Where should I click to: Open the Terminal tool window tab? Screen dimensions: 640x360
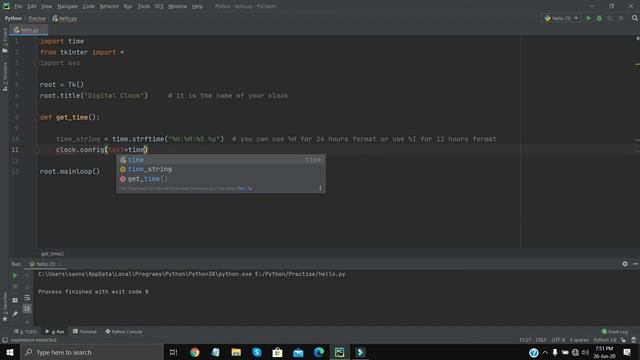pos(85,331)
